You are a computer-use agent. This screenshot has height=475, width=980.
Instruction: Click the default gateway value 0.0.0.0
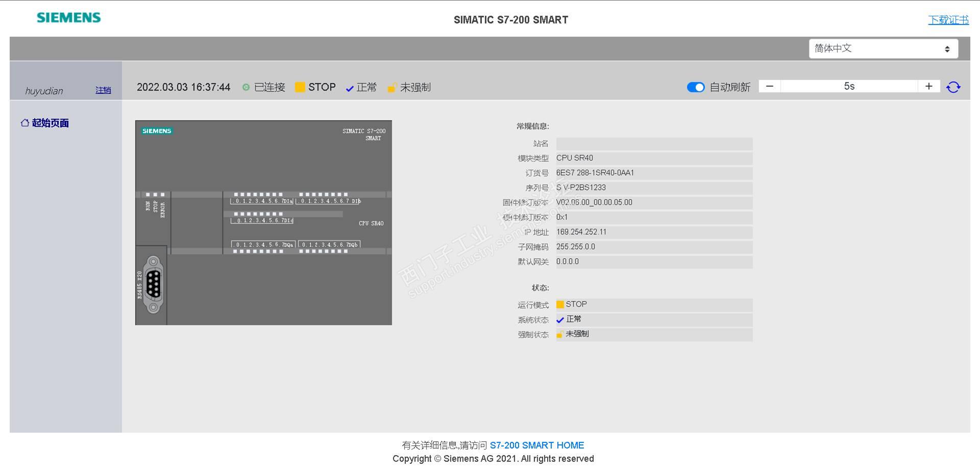click(568, 262)
